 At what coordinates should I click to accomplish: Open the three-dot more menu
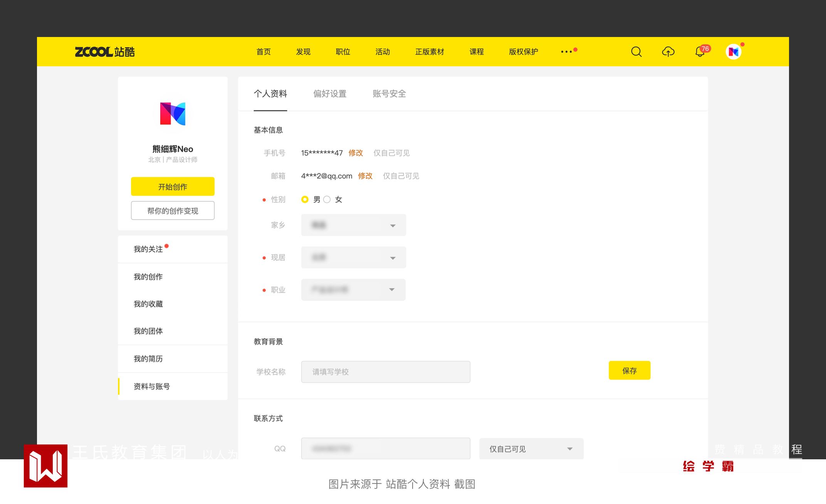(566, 52)
